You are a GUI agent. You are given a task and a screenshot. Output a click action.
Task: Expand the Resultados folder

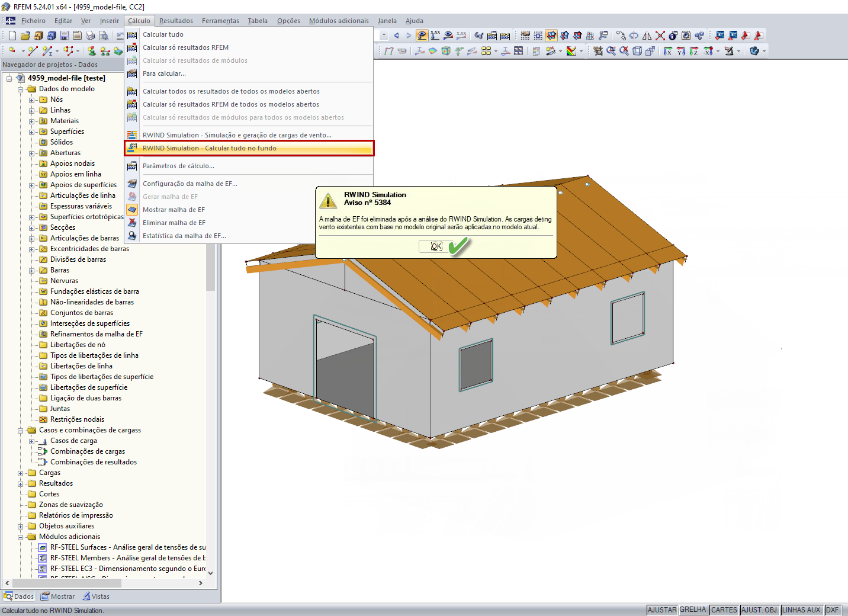pyautogui.click(x=21, y=483)
